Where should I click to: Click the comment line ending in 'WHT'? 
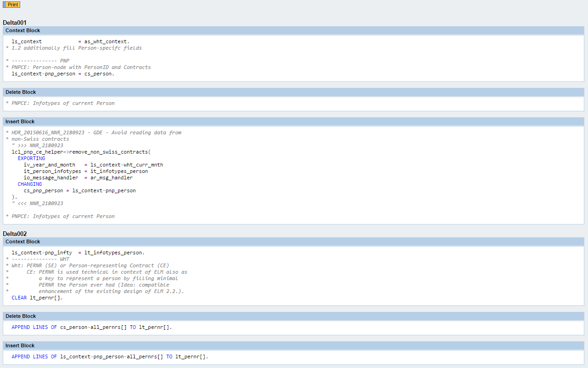click(x=38, y=259)
